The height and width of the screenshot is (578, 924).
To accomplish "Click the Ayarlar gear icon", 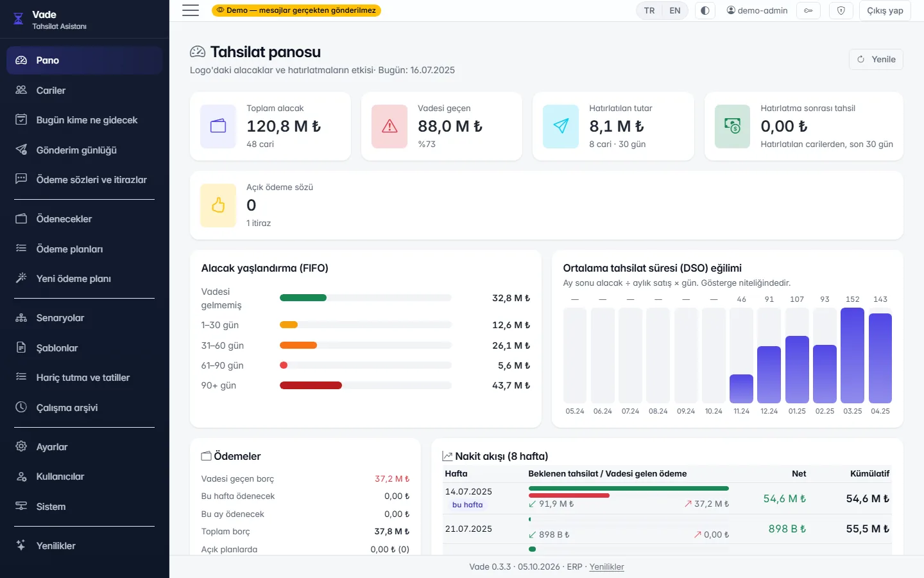I will 21,446.
